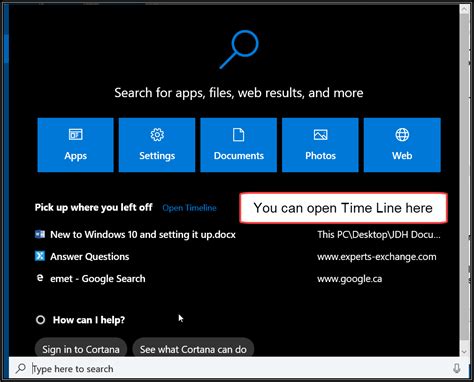474x382 pixels.
Task: Click the search magnifier icon in search box
Action: 21,368
